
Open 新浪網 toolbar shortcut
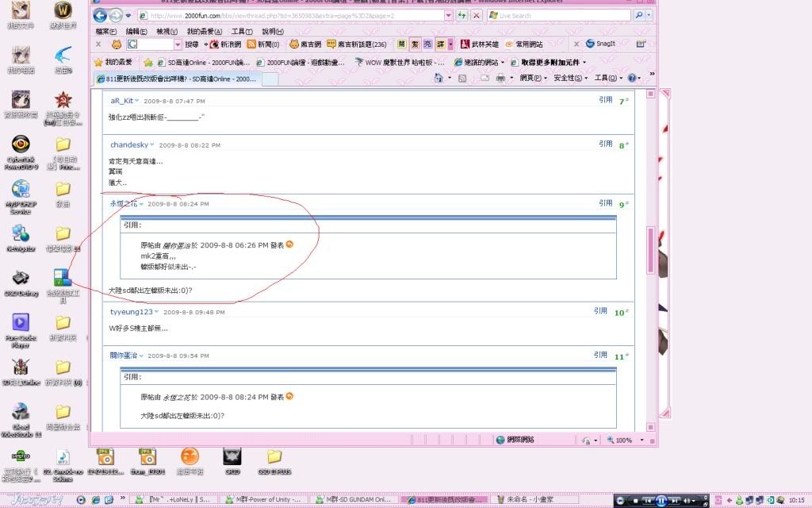coord(226,44)
